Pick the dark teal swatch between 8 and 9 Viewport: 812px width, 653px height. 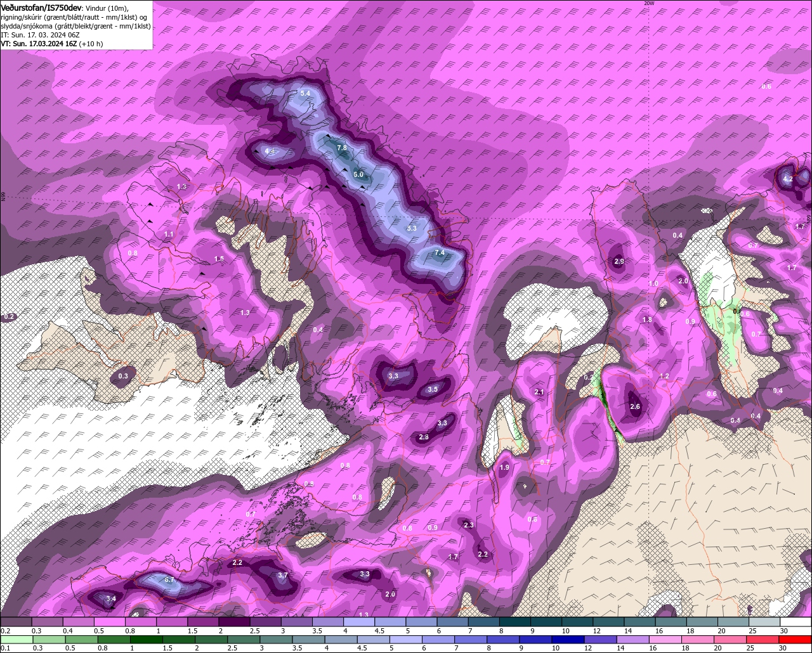[514, 622]
